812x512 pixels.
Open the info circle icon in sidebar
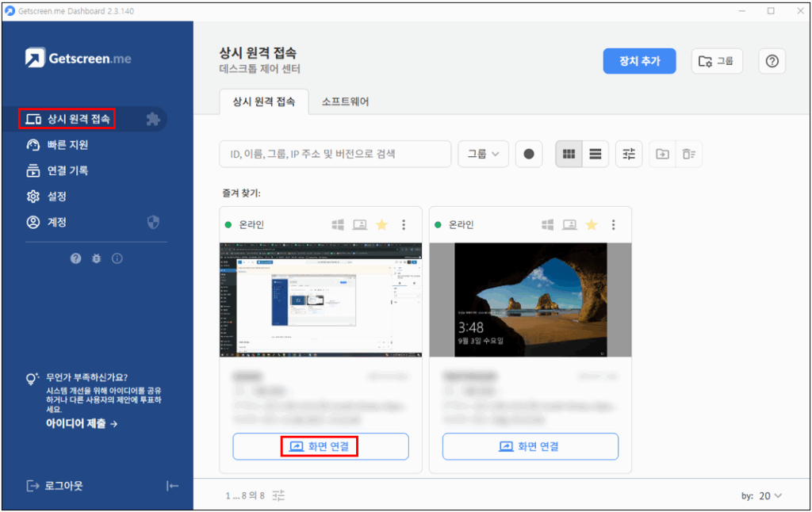click(117, 258)
